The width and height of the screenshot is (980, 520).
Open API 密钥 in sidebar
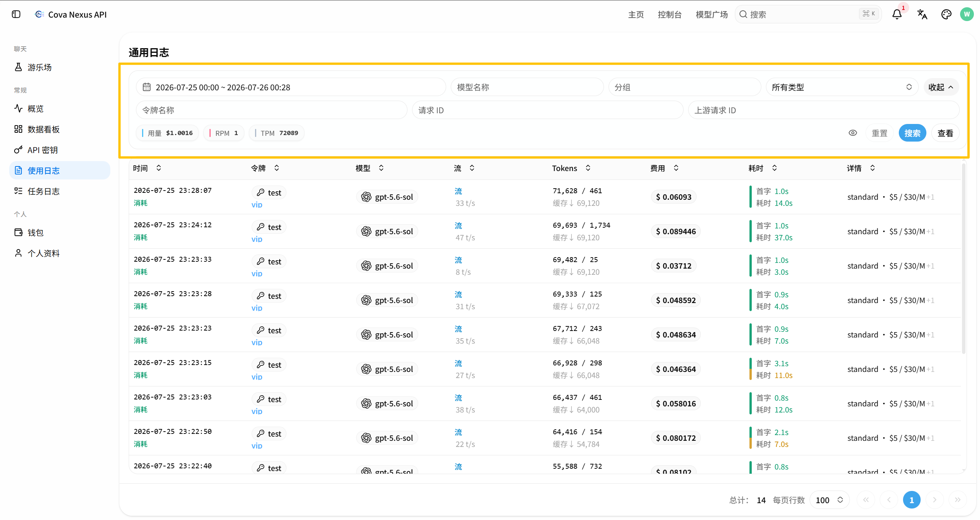point(59,150)
